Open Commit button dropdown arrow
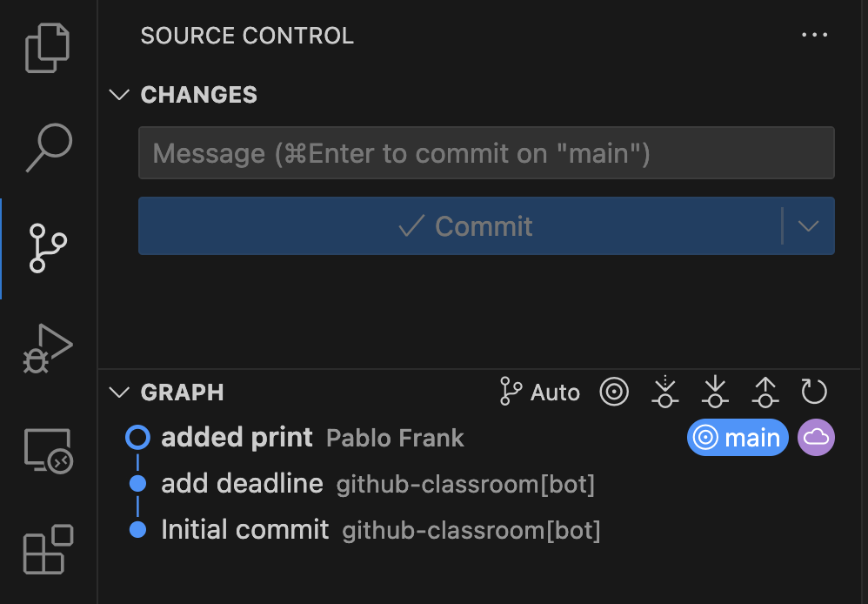The height and width of the screenshot is (604, 868). [808, 226]
